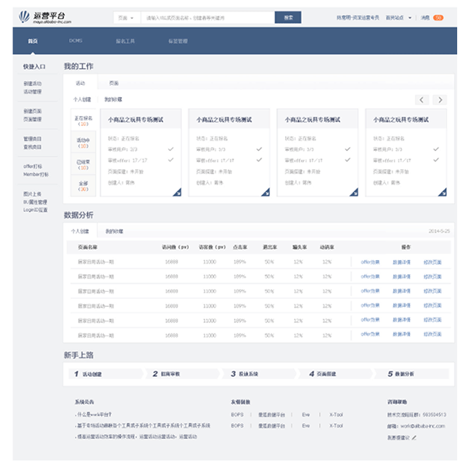Click the blue 搜索 search button
This screenshot has width=472, height=476.
[288, 18]
